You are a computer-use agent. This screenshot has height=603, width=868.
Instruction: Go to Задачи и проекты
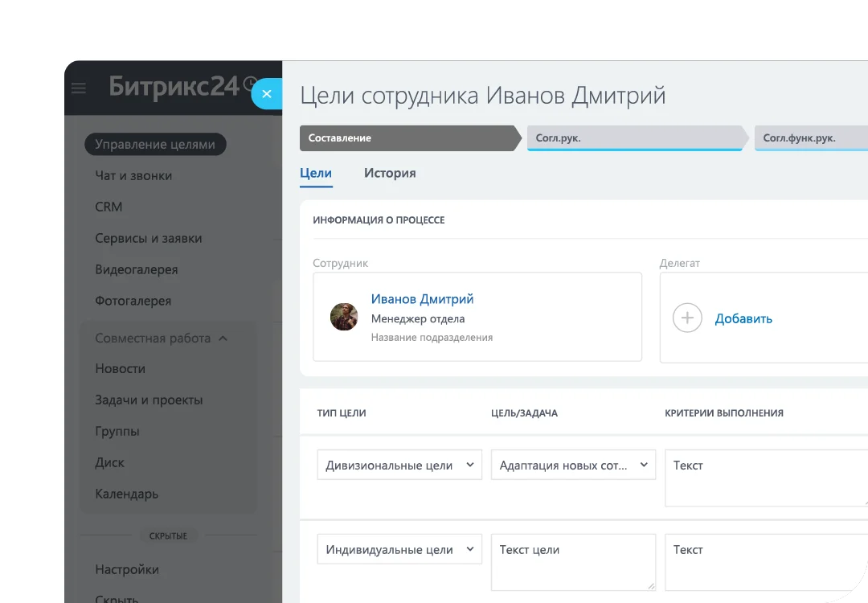click(149, 400)
